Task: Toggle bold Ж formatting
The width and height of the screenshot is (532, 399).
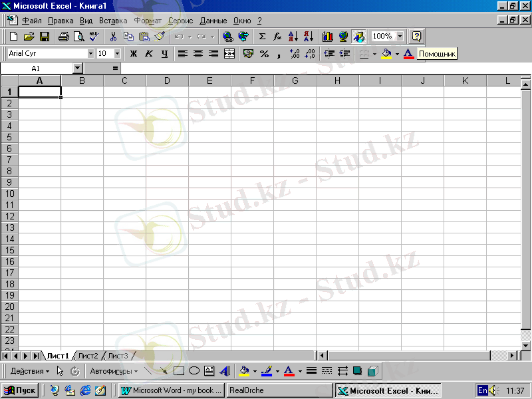Action: [x=134, y=54]
